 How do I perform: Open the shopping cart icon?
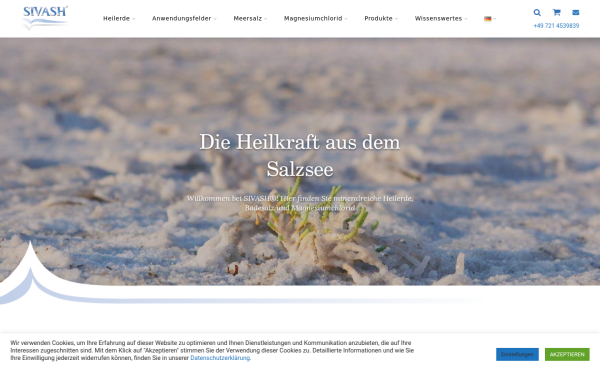pos(557,13)
